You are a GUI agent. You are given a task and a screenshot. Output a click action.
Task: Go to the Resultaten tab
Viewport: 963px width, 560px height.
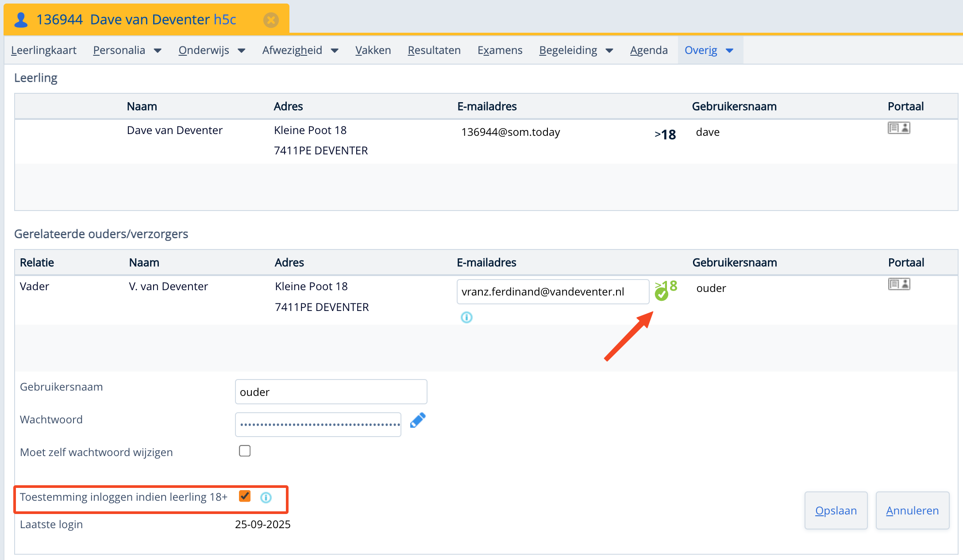[434, 50]
